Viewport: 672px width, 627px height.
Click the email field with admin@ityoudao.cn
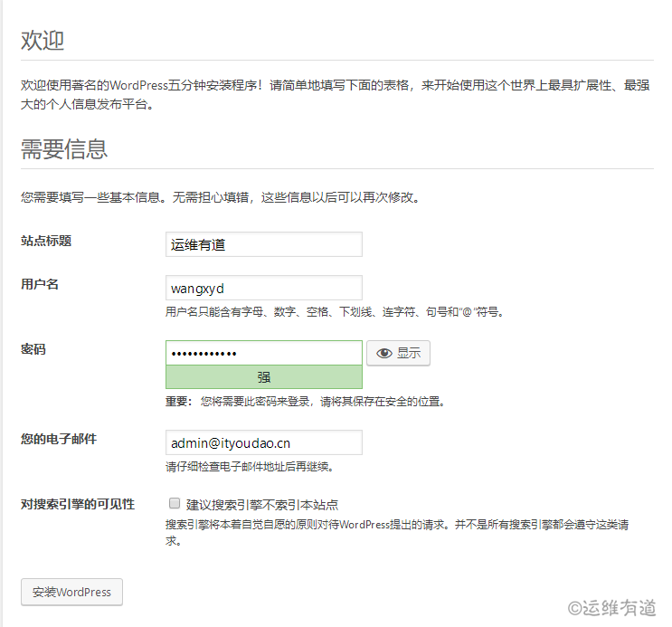(263, 442)
